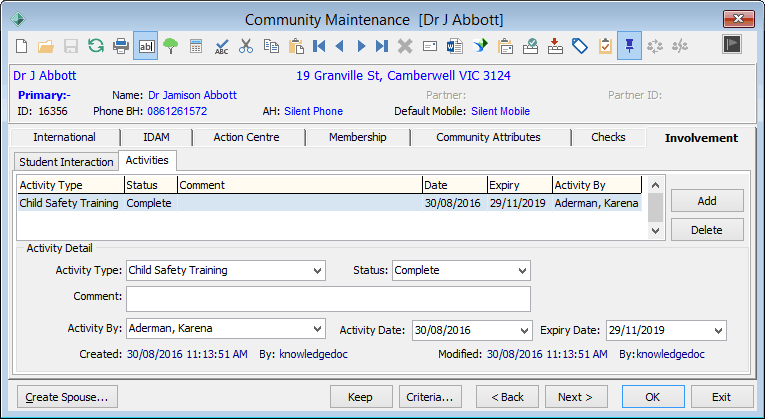Click the scissors Cut icon

click(x=246, y=46)
